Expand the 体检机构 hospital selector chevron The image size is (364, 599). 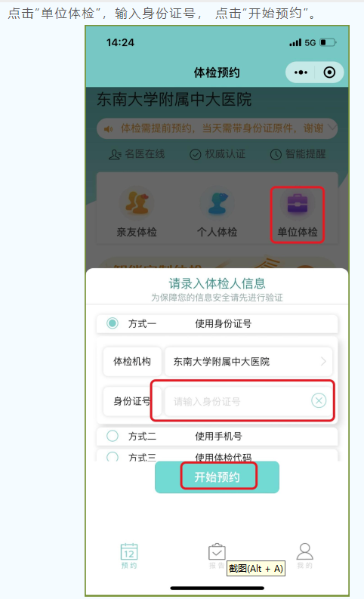tap(323, 361)
